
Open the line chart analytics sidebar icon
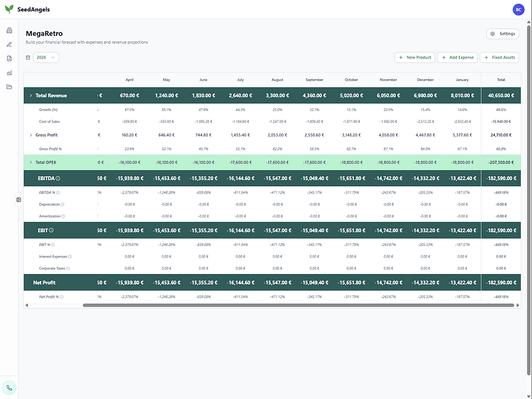pos(9,72)
